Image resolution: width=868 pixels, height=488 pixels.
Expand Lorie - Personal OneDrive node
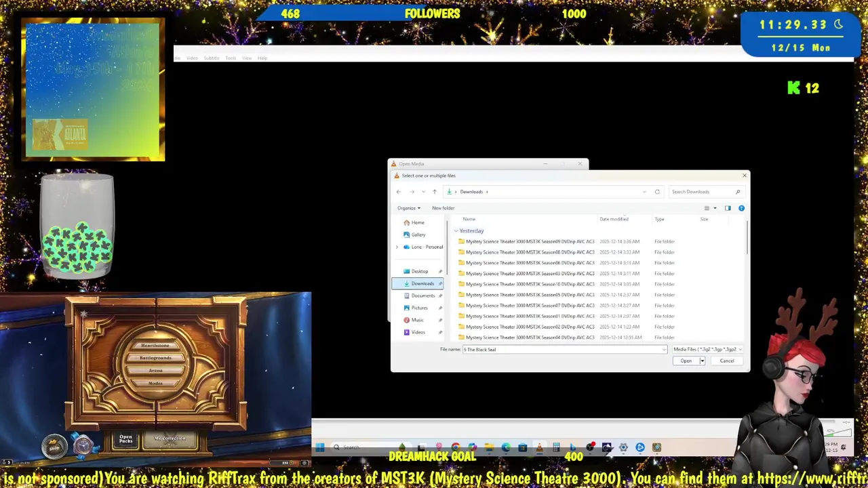click(397, 247)
